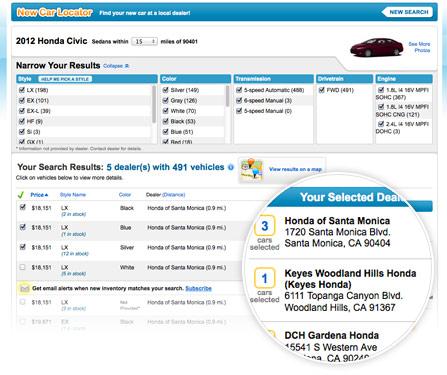Open the (2 in stock) link for Black LX
This screenshot has height=375, width=447.
[x=73, y=214]
